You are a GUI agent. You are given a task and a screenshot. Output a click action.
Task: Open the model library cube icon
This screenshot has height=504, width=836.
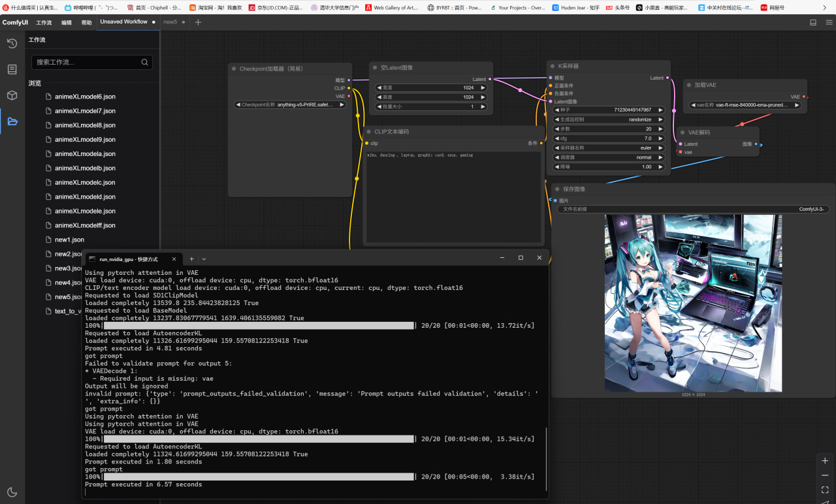pos(12,95)
